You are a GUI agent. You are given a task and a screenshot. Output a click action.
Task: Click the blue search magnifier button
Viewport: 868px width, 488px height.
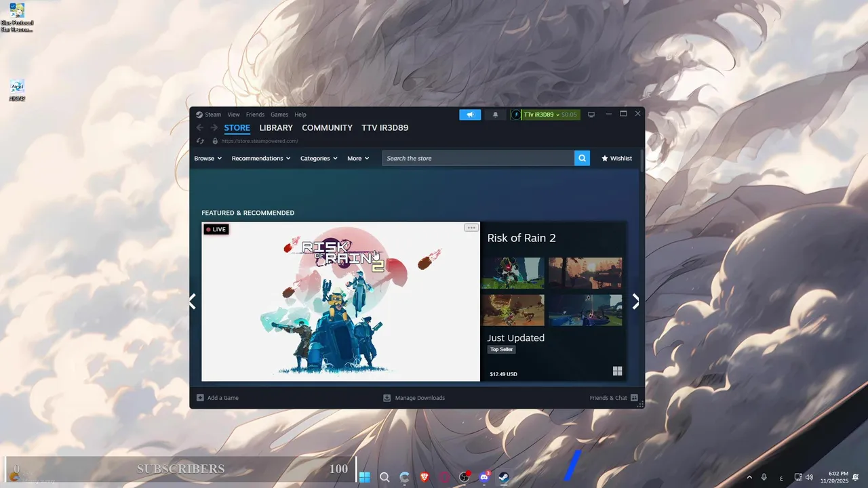[x=583, y=158]
